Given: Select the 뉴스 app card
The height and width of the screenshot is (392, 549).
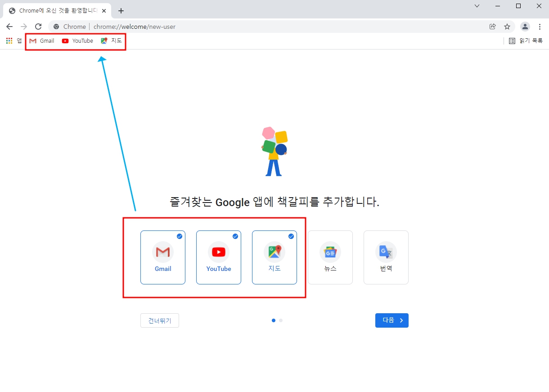Looking at the screenshot, I should click(330, 257).
